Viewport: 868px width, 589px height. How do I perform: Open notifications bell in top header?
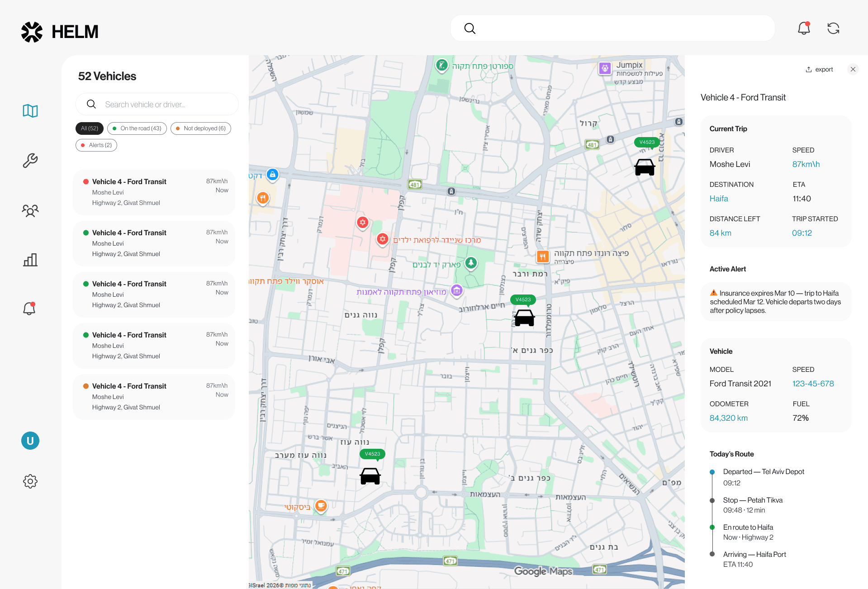pyautogui.click(x=804, y=28)
